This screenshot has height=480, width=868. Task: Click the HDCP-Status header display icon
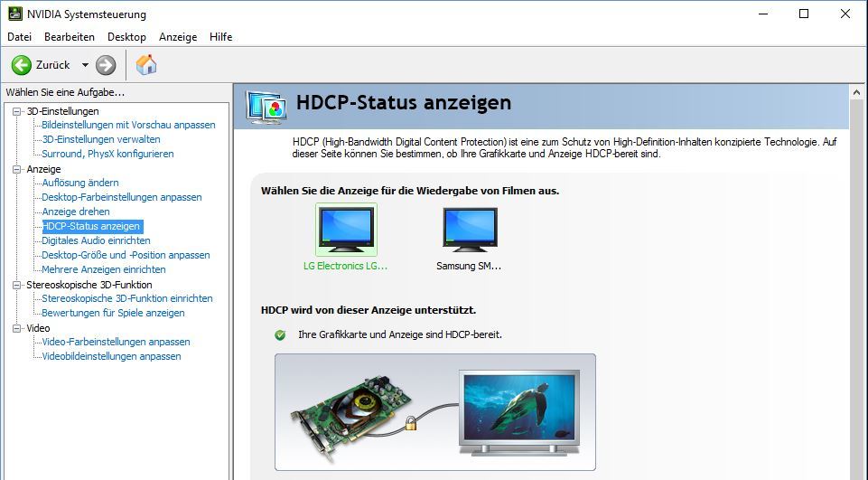point(266,107)
